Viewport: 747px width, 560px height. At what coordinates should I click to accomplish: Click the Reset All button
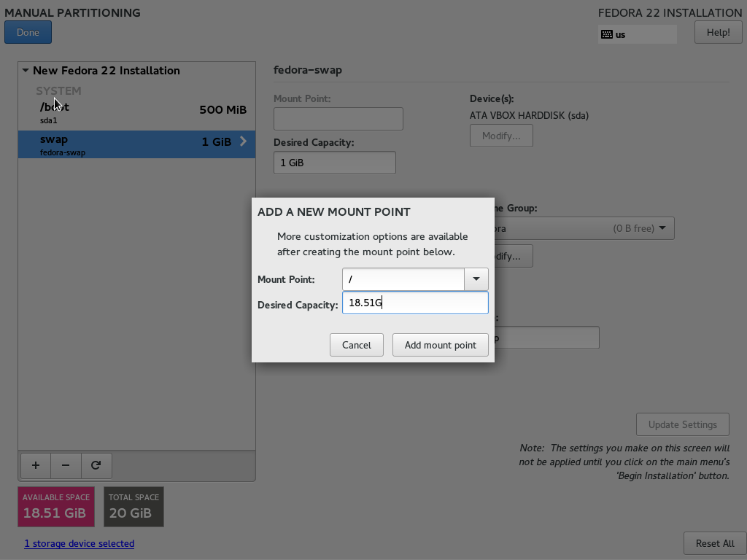click(715, 543)
